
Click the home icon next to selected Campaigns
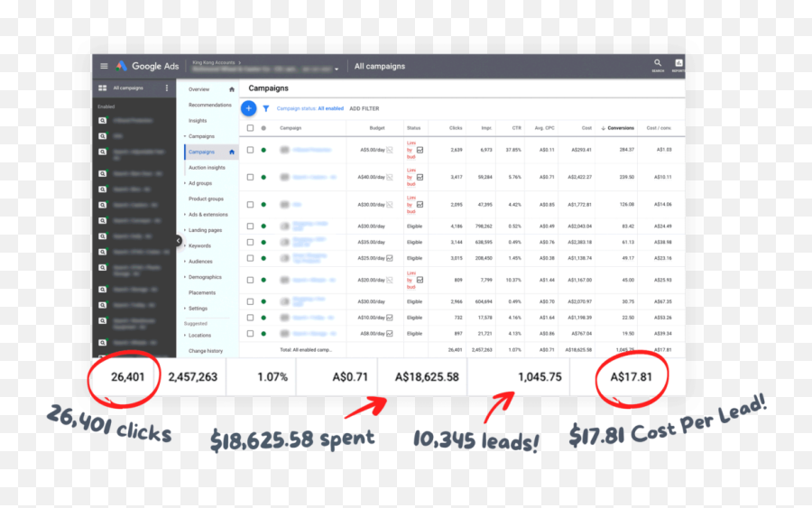pos(232,152)
